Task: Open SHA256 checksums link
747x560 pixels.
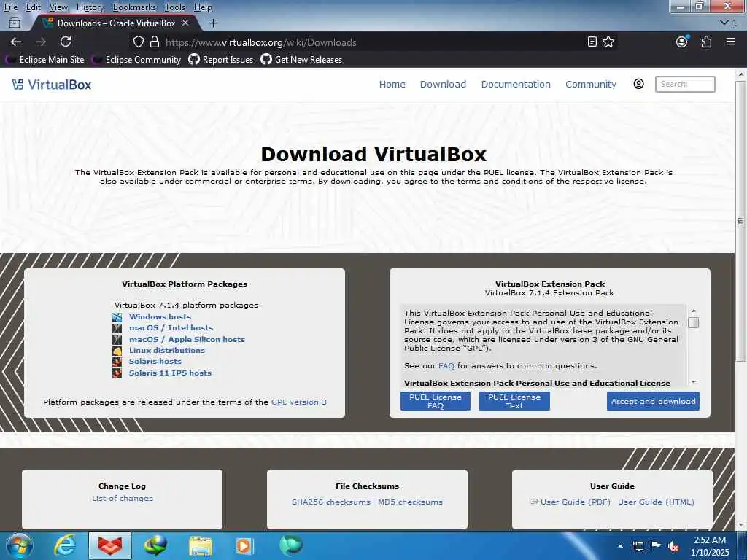Action: point(331,502)
